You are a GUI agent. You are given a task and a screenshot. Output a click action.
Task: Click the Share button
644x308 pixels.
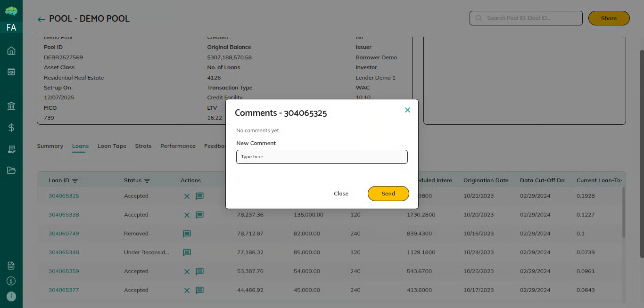coord(609,18)
